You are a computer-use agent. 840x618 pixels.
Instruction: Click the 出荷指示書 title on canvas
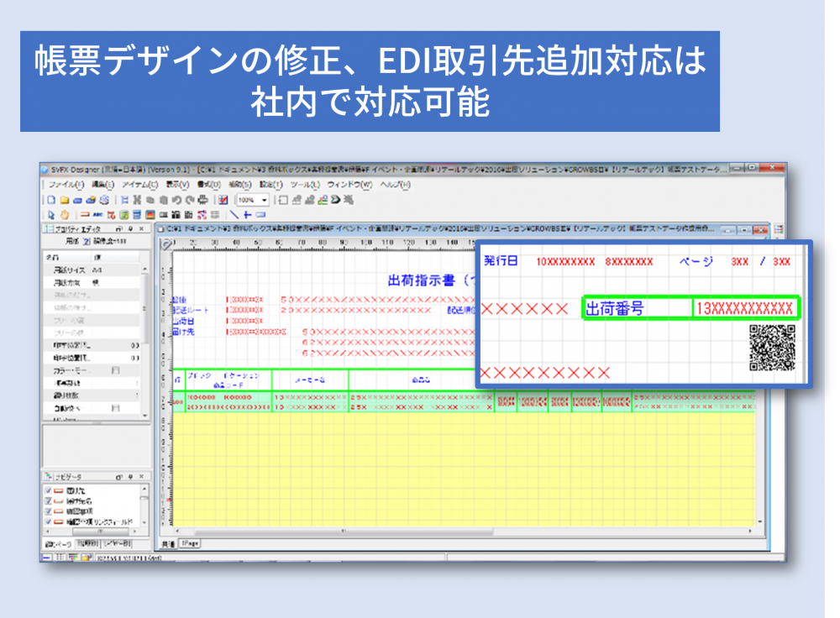(421, 280)
